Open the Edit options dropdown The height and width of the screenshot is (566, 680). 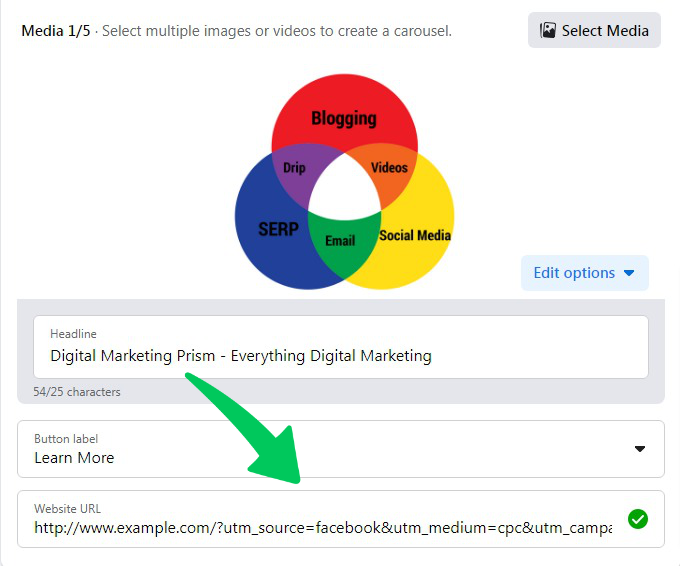(584, 273)
